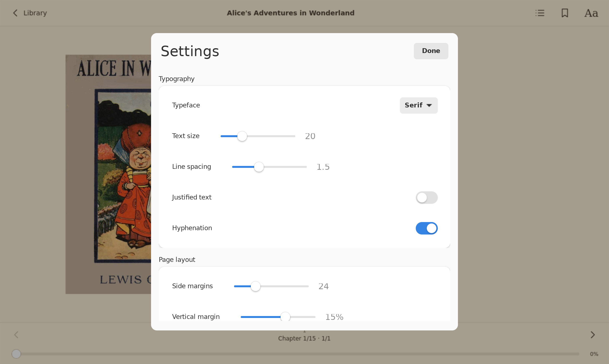Click the Page layout section heading

(x=177, y=260)
